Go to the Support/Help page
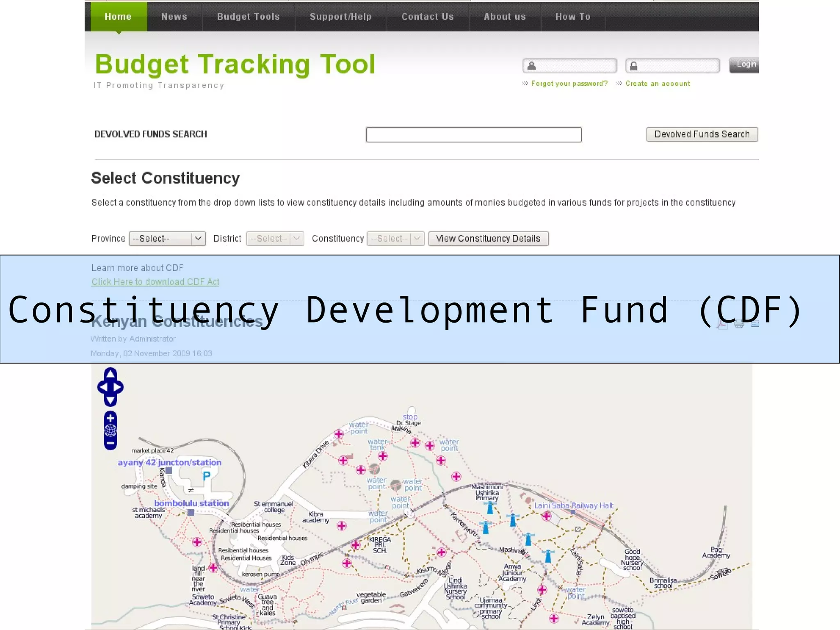Screen dimensions: 840x630 pos(341,16)
